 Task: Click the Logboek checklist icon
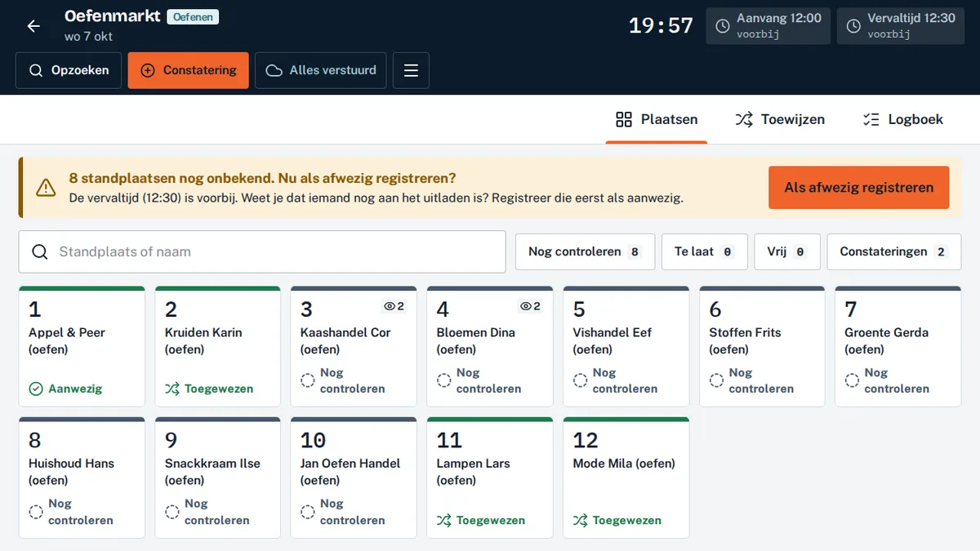pos(871,120)
